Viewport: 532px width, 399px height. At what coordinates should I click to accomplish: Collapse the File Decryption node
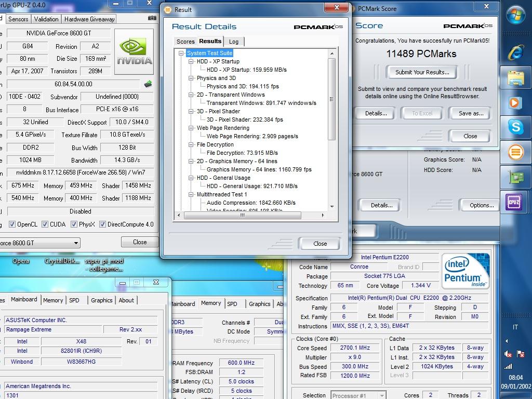[191, 144]
